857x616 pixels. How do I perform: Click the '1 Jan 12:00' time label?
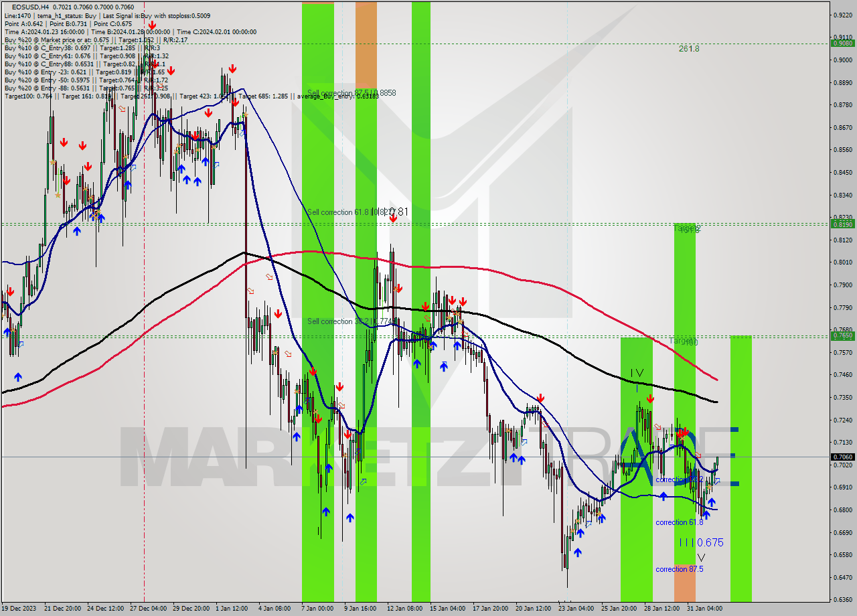pyautogui.click(x=232, y=609)
